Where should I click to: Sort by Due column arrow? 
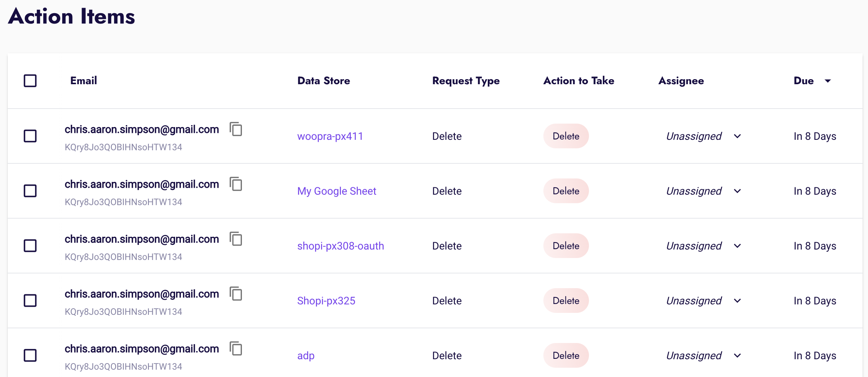pyautogui.click(x=827, y=81)
